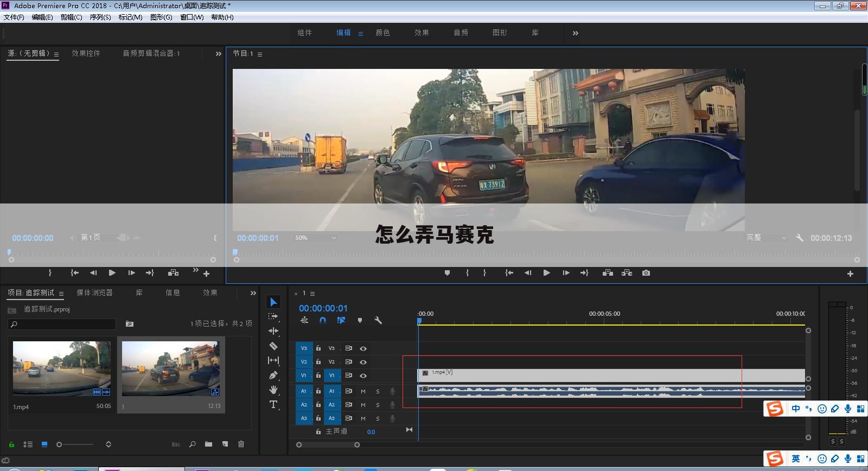The width and height of the screenshot is (868, 471).
Task: Select the Hand tool
Action: point(273,390)
